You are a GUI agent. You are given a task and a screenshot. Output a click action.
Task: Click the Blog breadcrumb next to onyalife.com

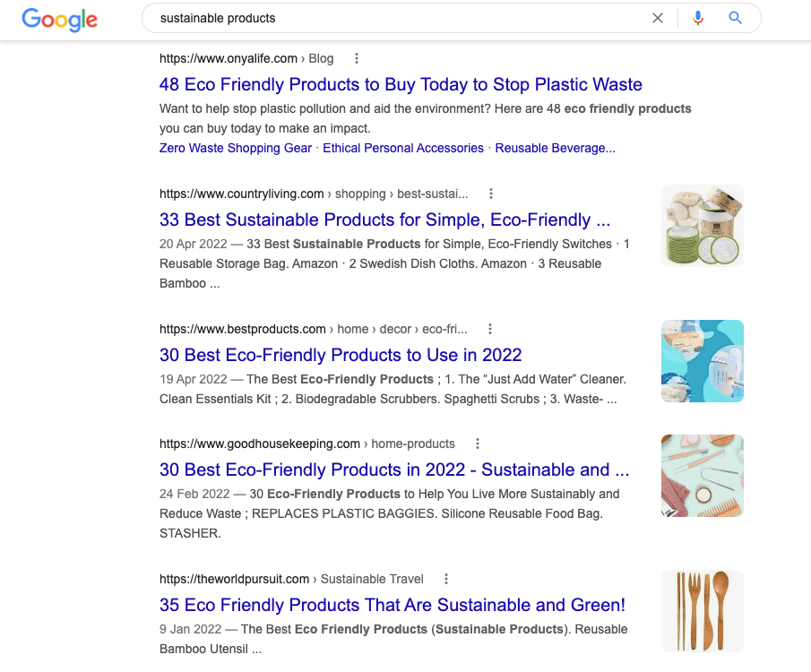[x=321, y=57]
